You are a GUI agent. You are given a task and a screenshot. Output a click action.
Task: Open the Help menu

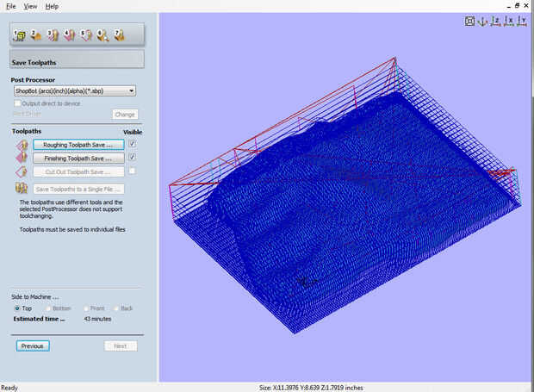pos(52,6)
